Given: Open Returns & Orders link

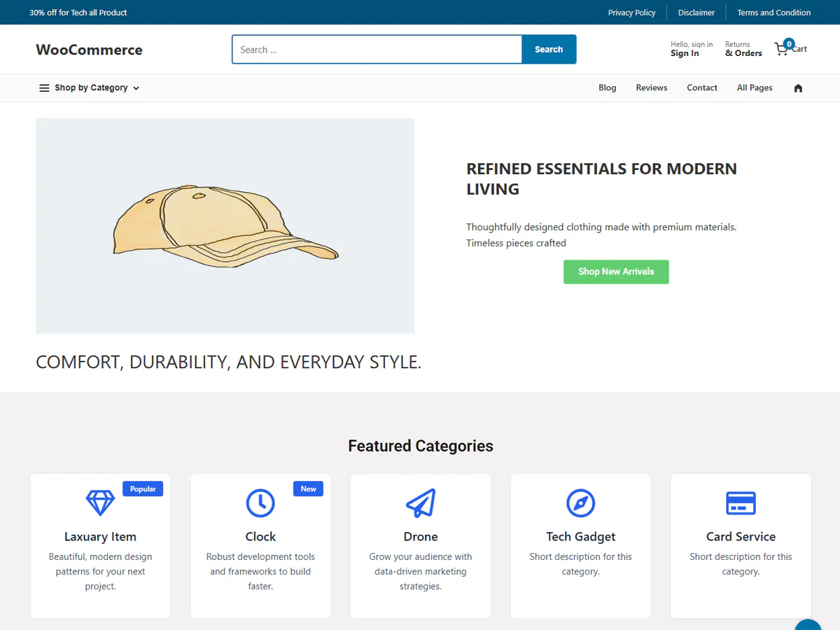Looking at the screenshot, I should 743,49.
